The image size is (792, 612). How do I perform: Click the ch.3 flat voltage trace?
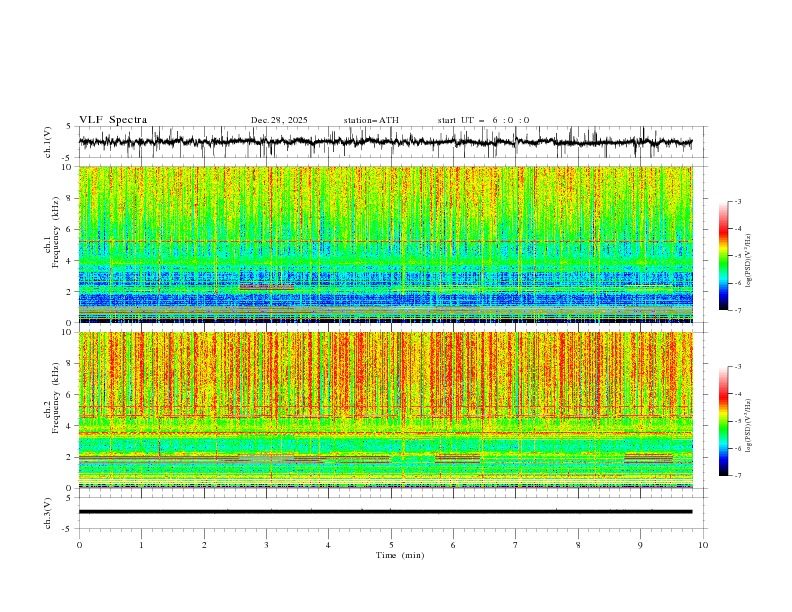385,512
